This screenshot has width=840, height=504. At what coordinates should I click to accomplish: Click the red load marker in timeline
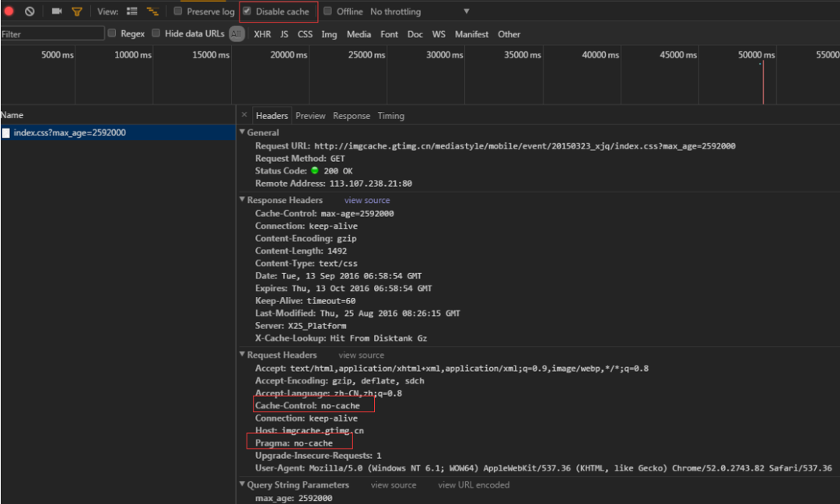tap(763, 82)
